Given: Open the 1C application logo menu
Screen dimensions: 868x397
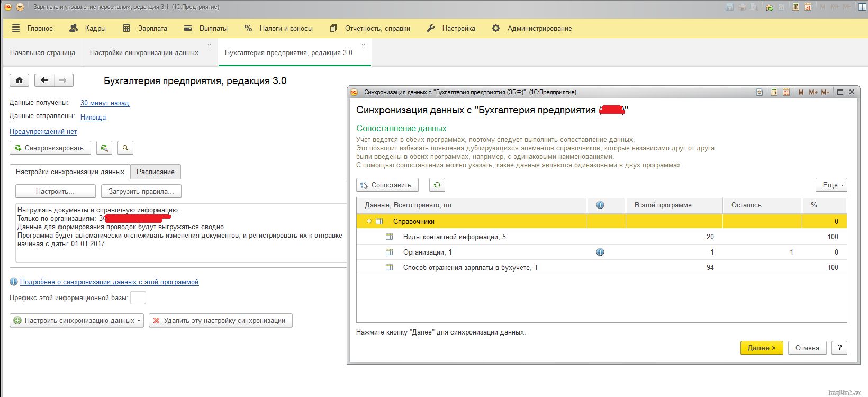Looking at the screenshot, I should pos(8,7).
